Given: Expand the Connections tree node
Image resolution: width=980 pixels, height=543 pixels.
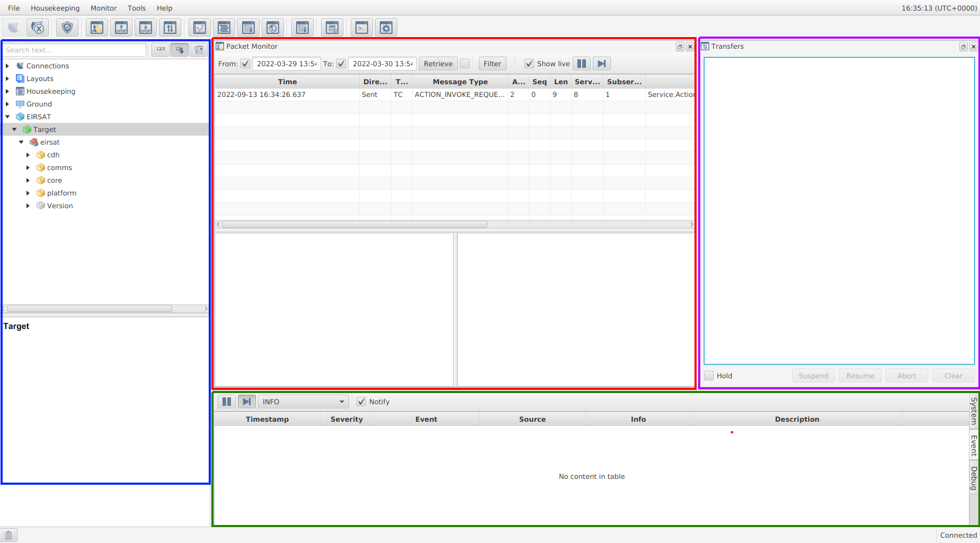Looking at the screenshot, I should point(7,66).
